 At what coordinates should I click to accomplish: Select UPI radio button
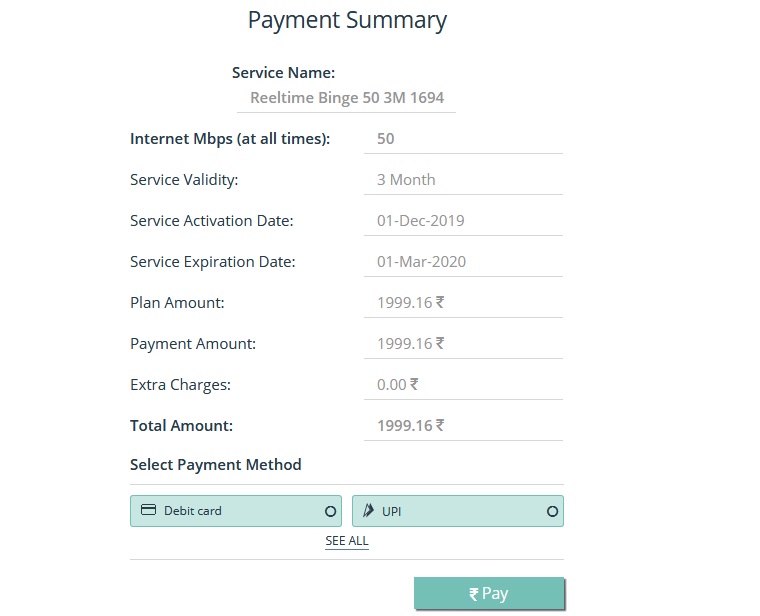point(552,511)
